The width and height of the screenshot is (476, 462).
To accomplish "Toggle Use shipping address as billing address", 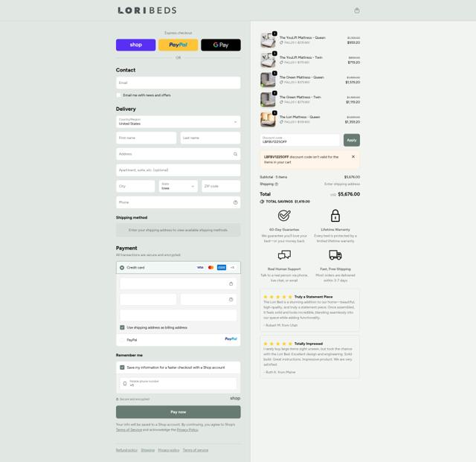I will click(122, 327).
